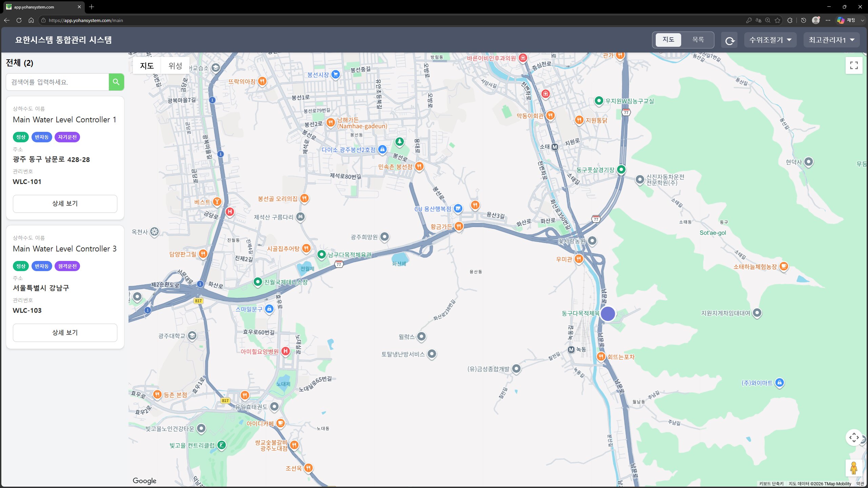Expand the 수위조절기 dropdown
868x488 pixels.
click(770, 40)
